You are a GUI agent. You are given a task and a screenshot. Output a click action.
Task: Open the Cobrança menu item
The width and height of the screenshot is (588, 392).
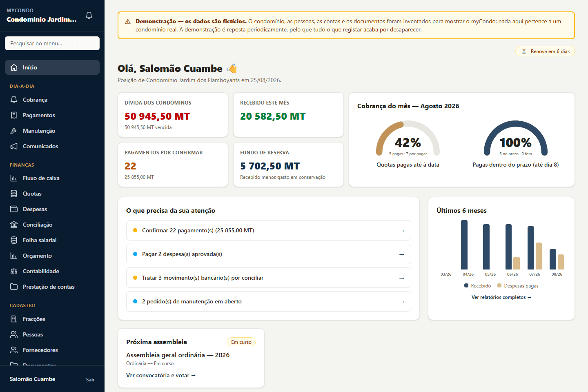point(52,100)
